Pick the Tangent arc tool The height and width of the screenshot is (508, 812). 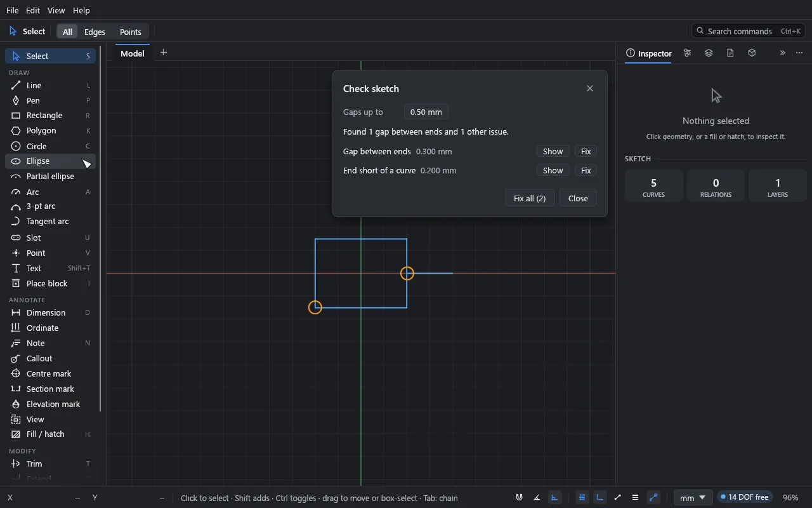point(51,222)
